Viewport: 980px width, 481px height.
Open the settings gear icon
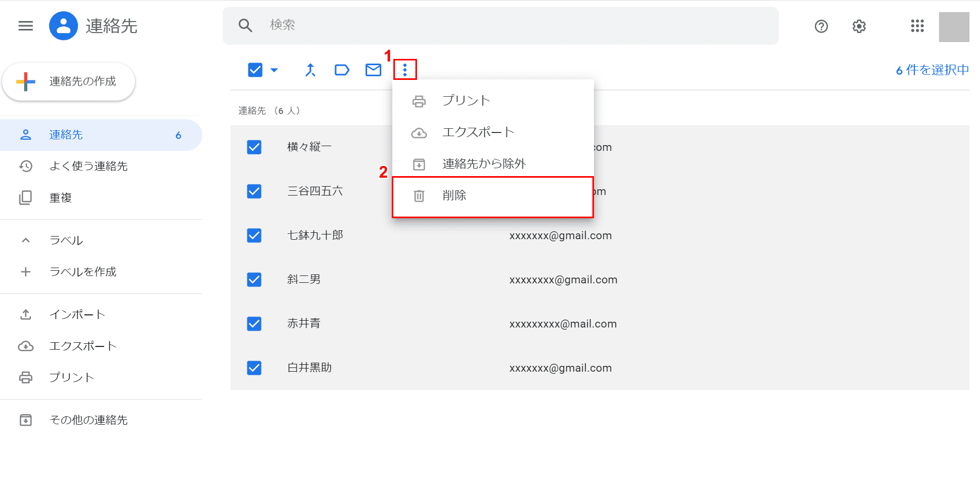coord(859,26)
